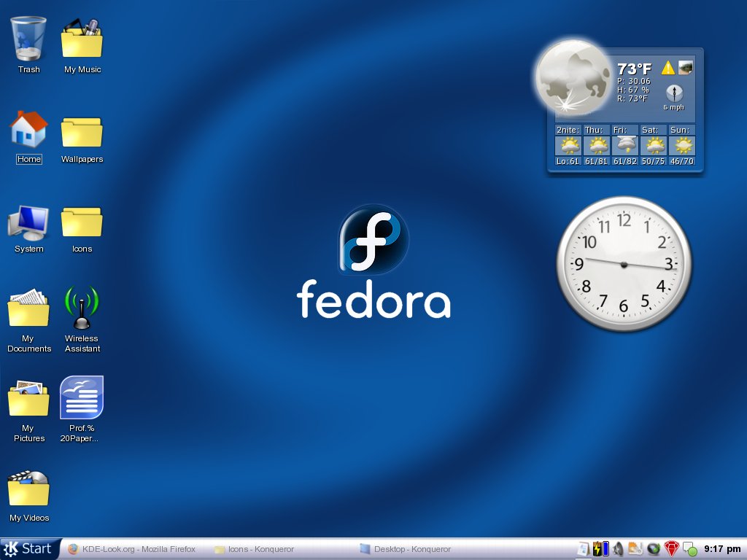This screenshot has height=560, width=747.
Task: Select the 2nite forecast icon
Action: (x=568, y=146)
